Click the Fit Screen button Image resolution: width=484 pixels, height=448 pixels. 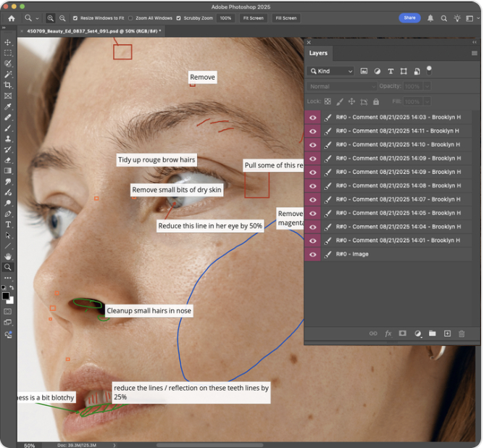(x=254, y=18)
